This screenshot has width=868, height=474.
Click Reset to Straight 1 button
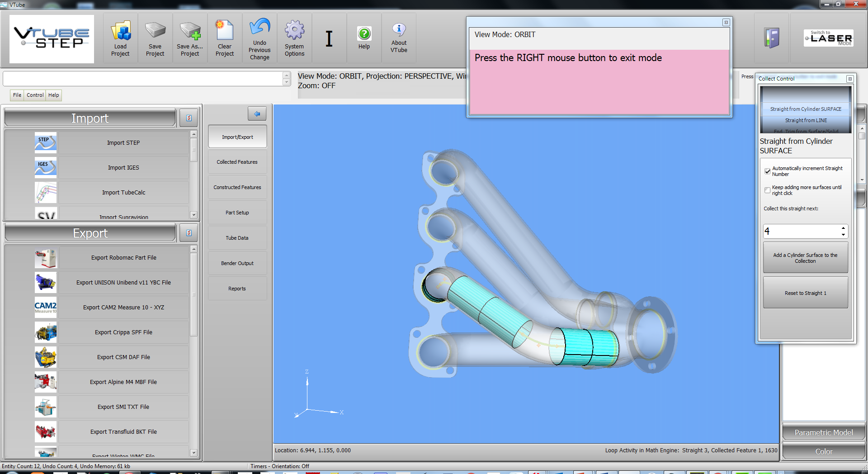(805, 293)
